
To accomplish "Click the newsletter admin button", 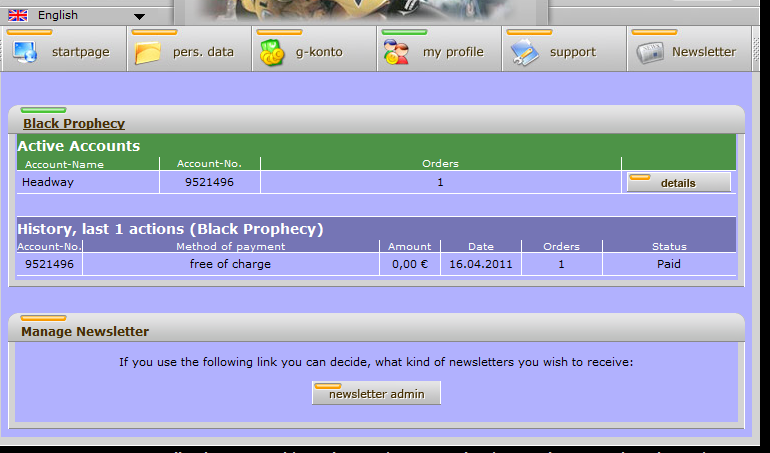I will click(376, 393).
